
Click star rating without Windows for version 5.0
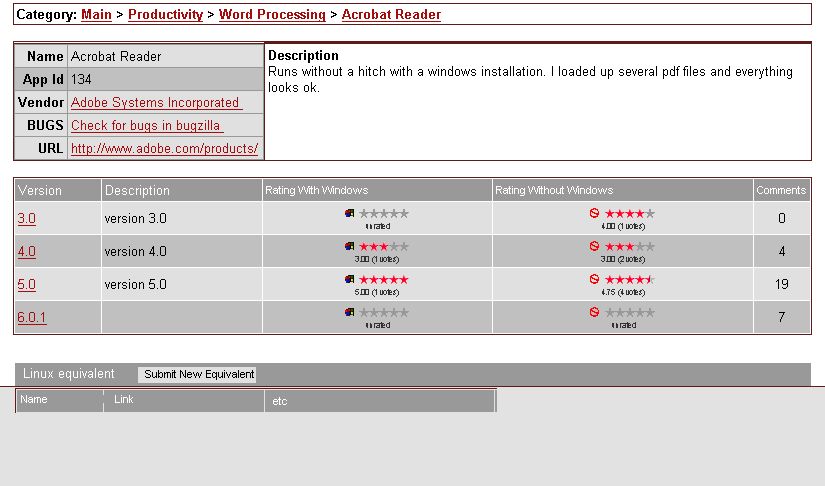[x=630, y=279]
